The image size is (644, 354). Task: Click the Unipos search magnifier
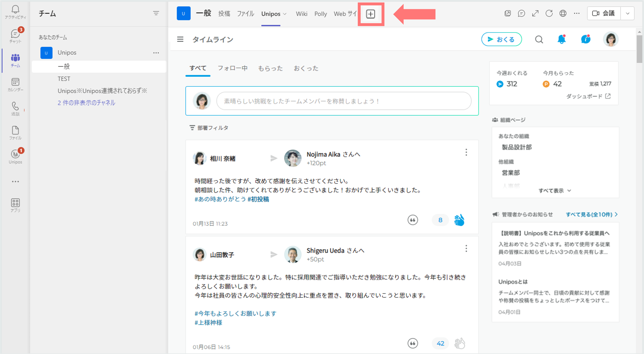pos(539,39)
